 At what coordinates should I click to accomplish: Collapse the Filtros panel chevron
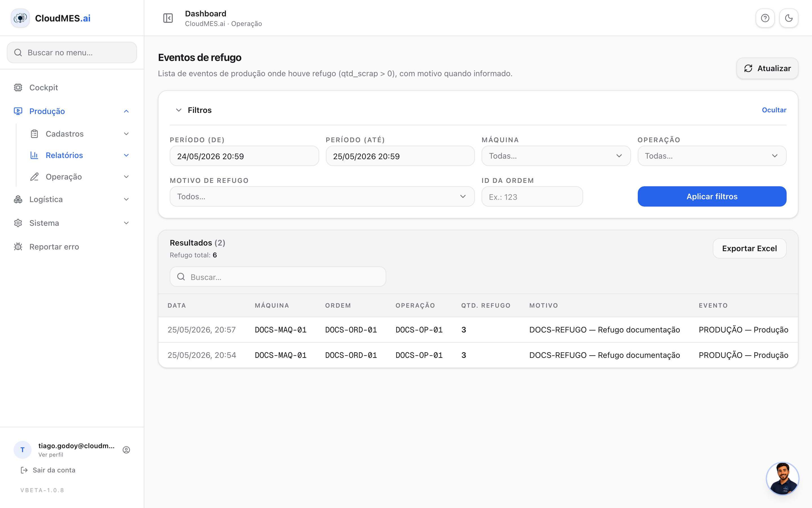179,110
